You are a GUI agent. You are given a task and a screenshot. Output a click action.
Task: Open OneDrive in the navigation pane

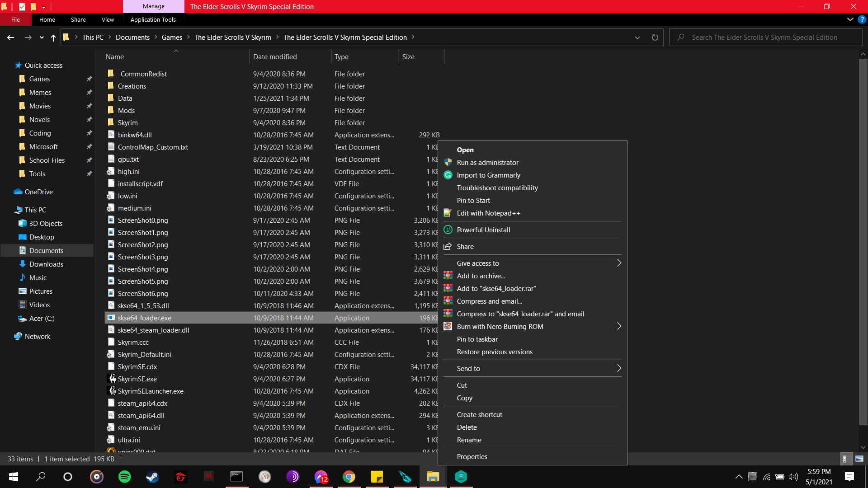(x=38, y=192)
